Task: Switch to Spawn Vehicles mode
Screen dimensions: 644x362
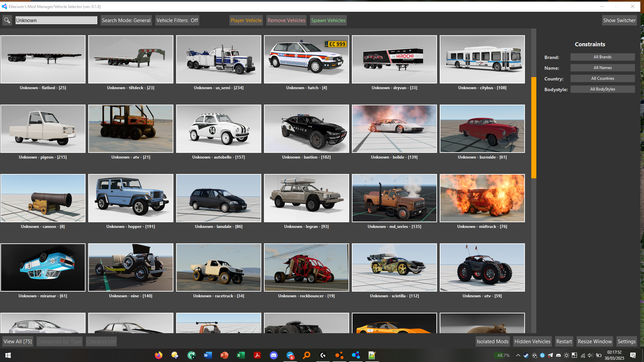Action: pos(328,20)
